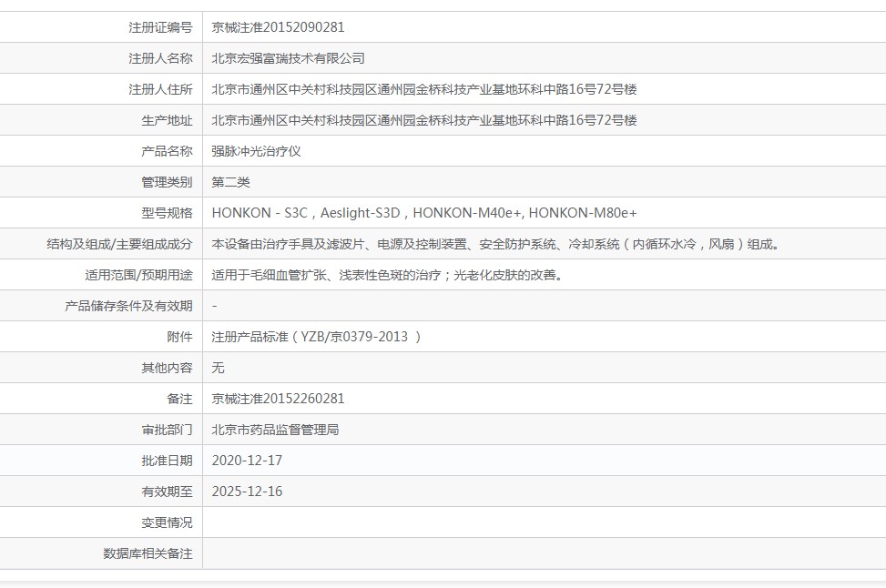This screenshot has height=588, width=886.
Task: Select approval date 2020-12-17
Action: click(247, 461)
